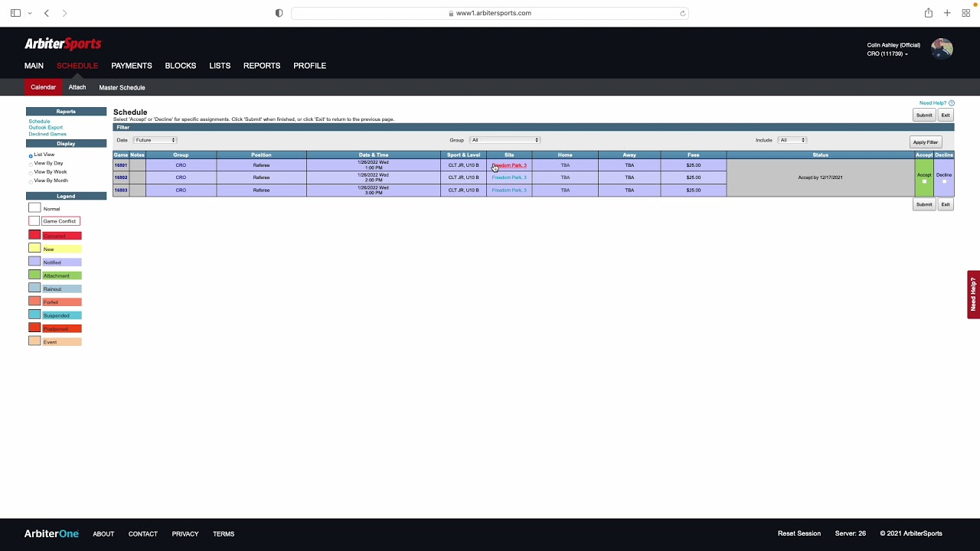This screenshot has width=980, height=551.
Task: Expand the CRO account dropdown
Action: (x=887, y=54)
